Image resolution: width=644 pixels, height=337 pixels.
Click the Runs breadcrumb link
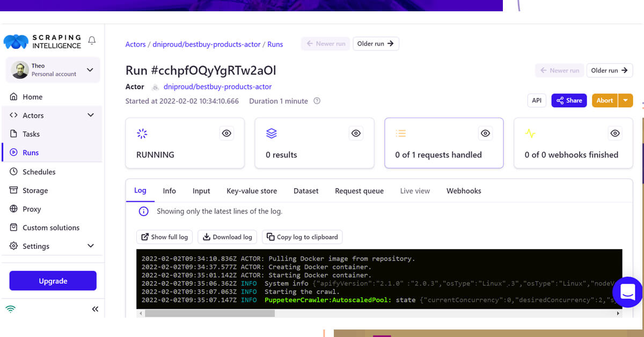click(275, 45)
